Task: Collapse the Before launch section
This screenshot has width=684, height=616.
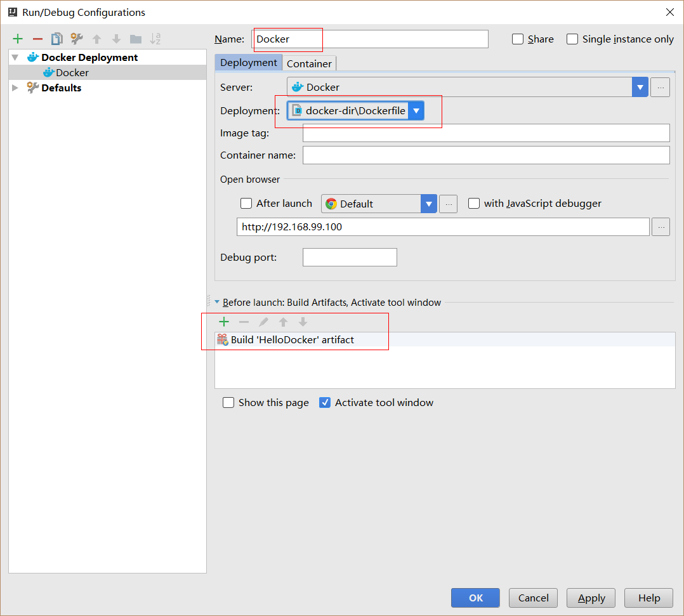Action: (x=217, y=302)
